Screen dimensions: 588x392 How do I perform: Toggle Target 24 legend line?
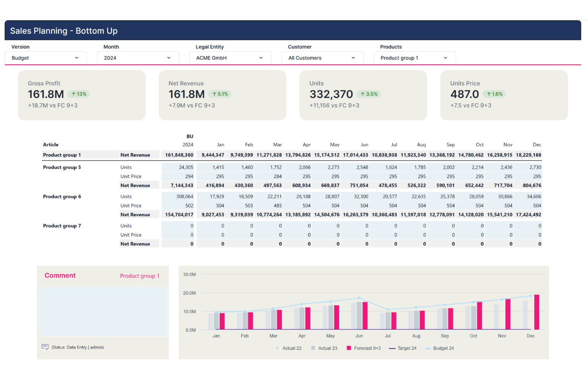click(x=402, y=348)
